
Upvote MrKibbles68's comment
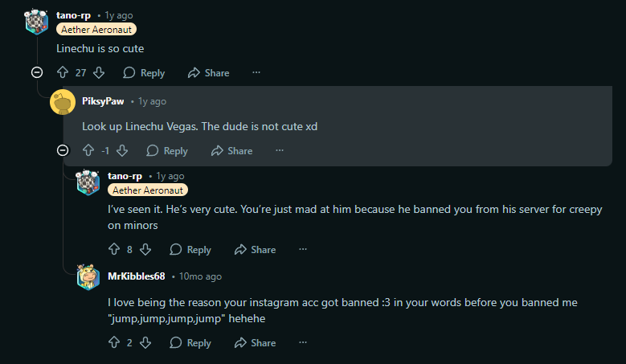point(113,343)
